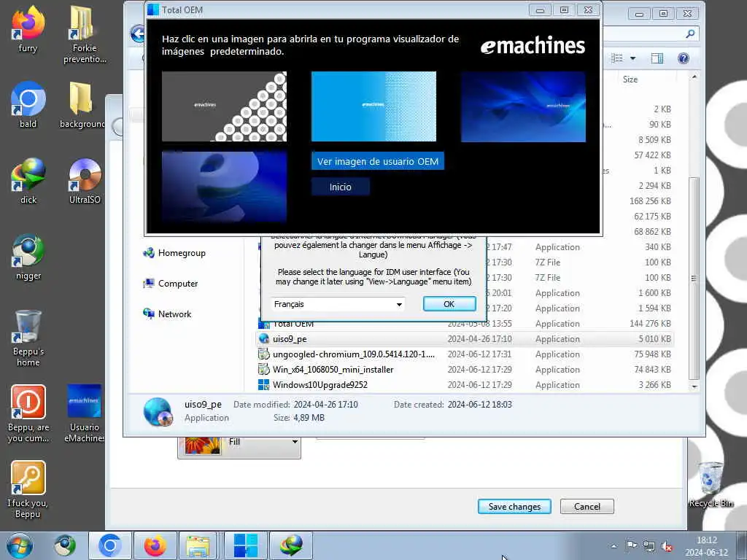Click the Explorer back arrow button
Viewport: 747px width, 560px height.
tap(138, 34)
